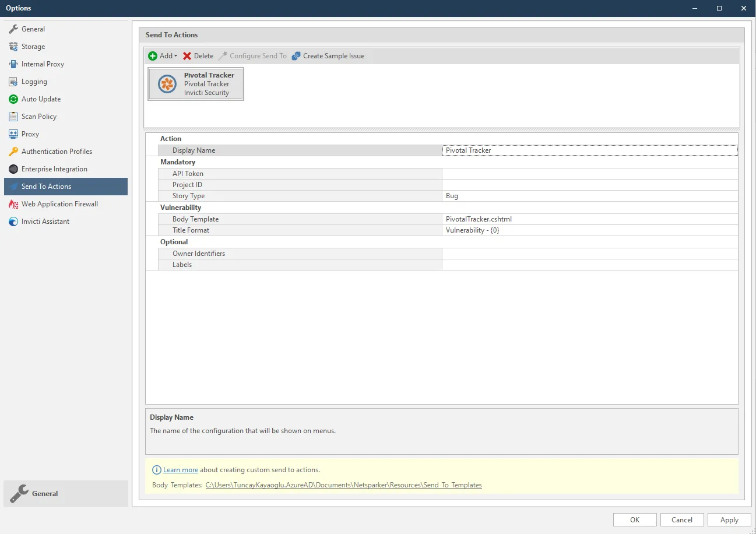Open Scan Policy settings
The height and width of the screenshot is (534, 756).
[38, 116]
